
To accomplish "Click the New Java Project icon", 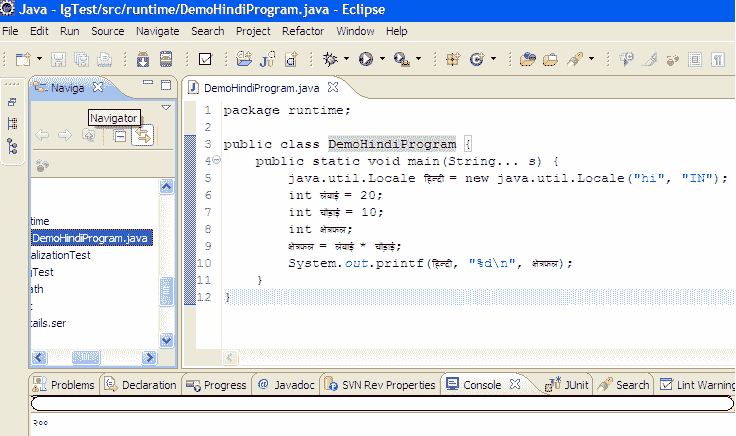I will 244,59.
